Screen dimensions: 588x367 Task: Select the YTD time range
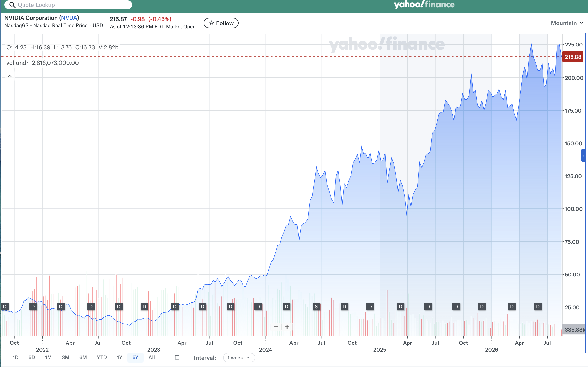click(102, 357)
